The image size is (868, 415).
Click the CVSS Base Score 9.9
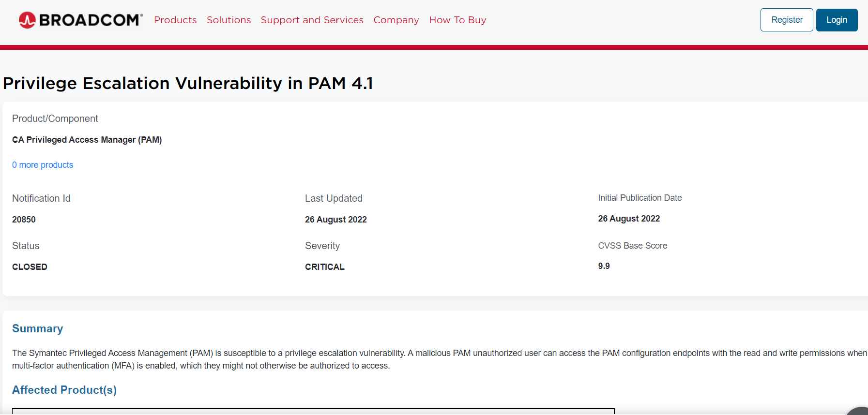[x=604, y=266]
